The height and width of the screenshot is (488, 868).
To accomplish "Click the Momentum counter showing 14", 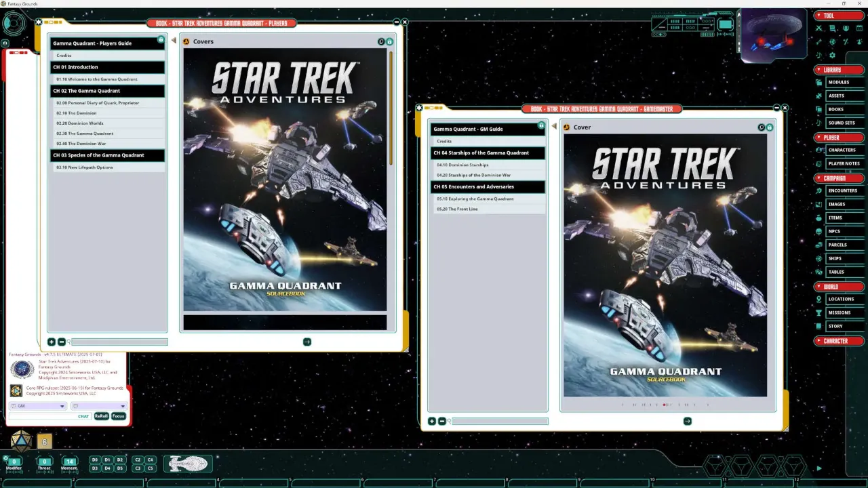I will coord(69,462).
